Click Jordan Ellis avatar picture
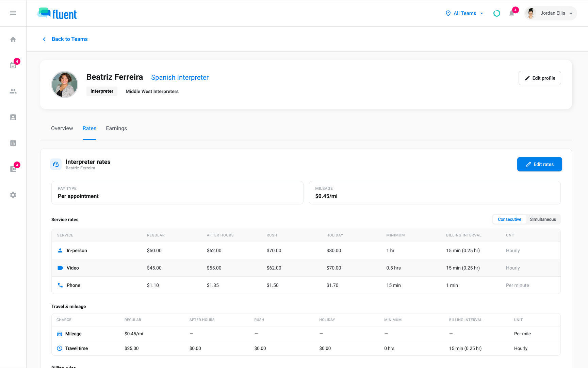The width and height of the screenshot is (588, 368). coord(531,13)
